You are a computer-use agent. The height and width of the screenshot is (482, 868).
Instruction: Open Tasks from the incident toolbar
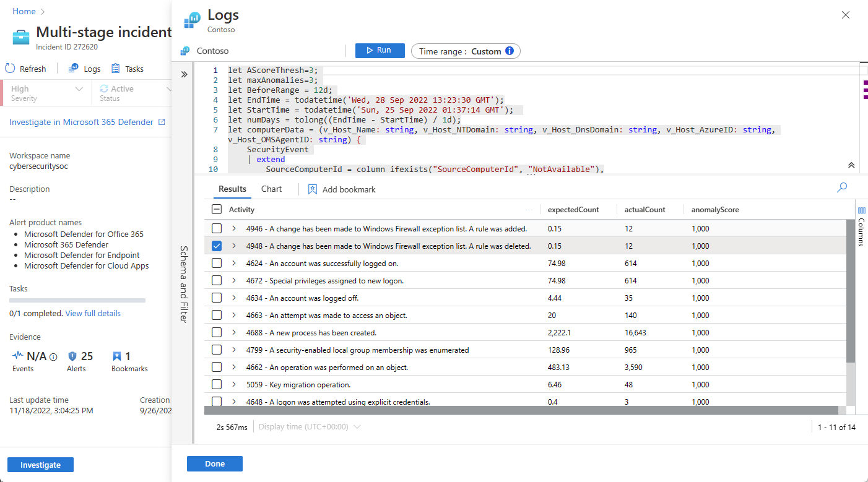[x=127, y=69]
